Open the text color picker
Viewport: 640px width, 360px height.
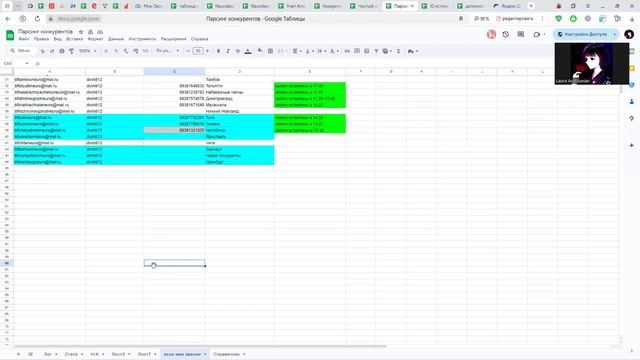coord(248,51)
